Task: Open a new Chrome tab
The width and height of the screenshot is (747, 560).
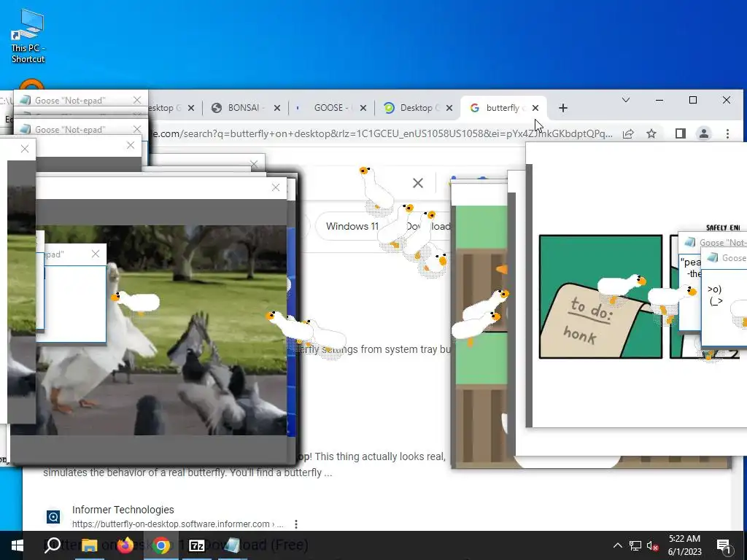Action: (x=563, y=108)
